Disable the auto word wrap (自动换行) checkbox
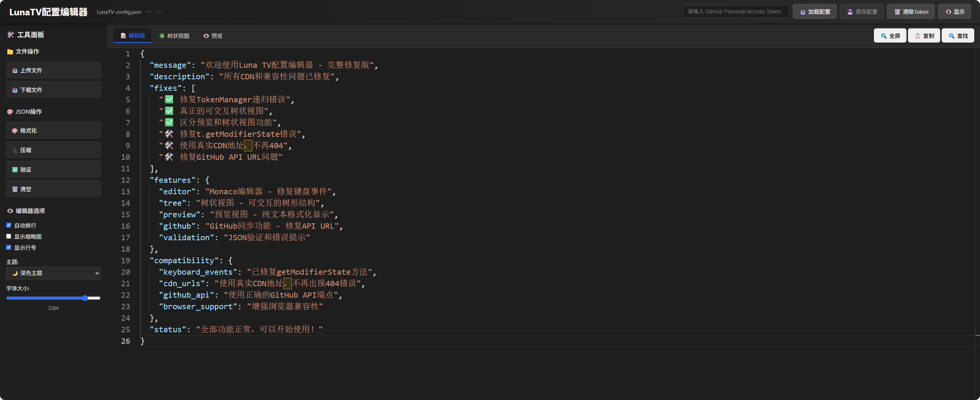 point(9,225)
